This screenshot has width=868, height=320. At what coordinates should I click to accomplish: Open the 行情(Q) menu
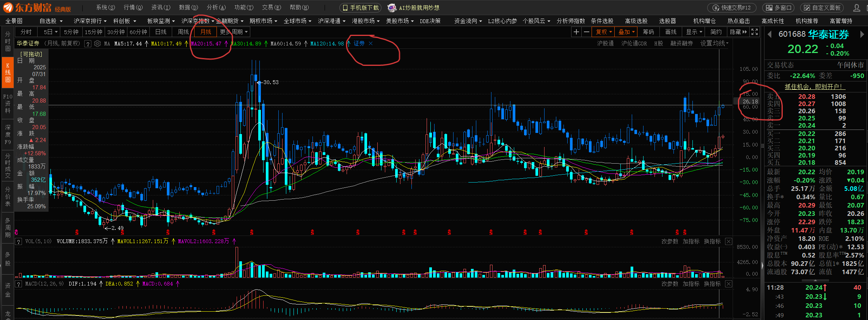tap(133, 8)
